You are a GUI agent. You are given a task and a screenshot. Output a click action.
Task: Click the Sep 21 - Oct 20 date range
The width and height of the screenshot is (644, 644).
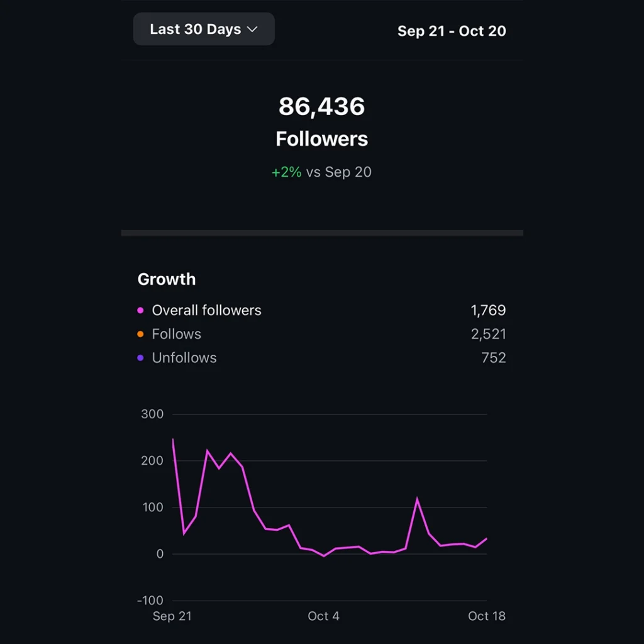point(452,31)
